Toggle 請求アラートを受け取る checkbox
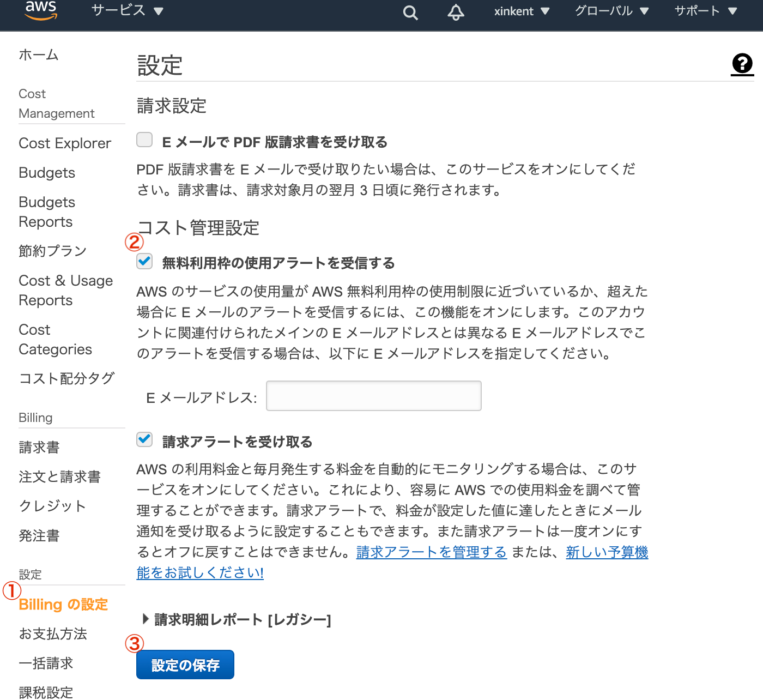The image size is (763, 700). click(144, 439)
